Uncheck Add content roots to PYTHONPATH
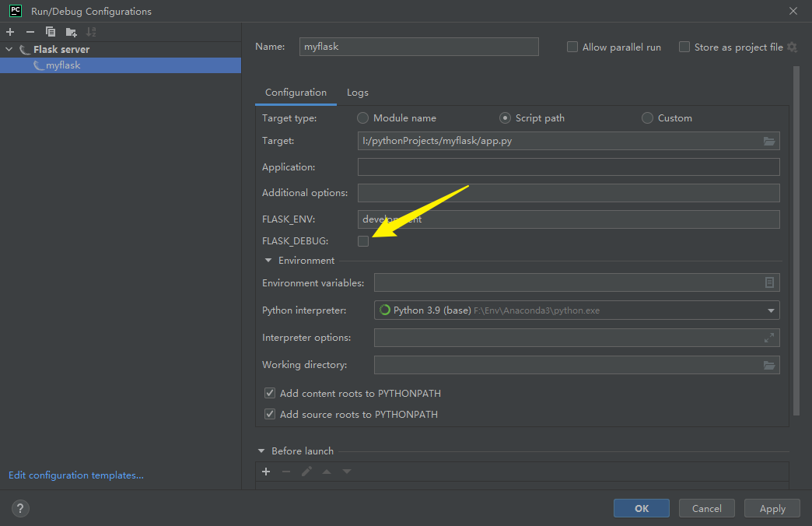This screenshot has height=526, width=812. tap(270, 393)
